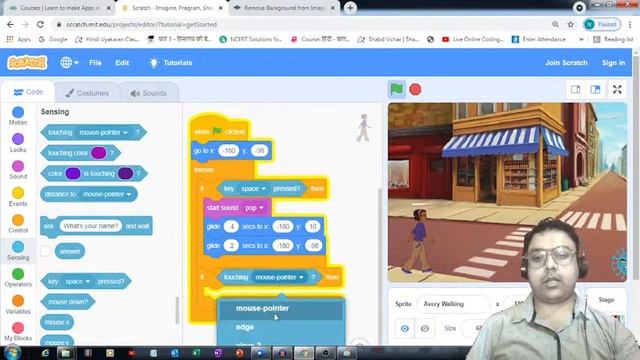Choose mouse-pointer from dropdown list

[281, 308]
